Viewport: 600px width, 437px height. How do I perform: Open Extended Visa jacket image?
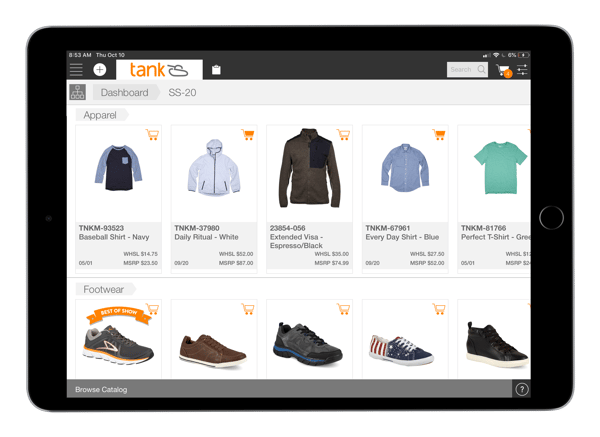tap(310, 168)
